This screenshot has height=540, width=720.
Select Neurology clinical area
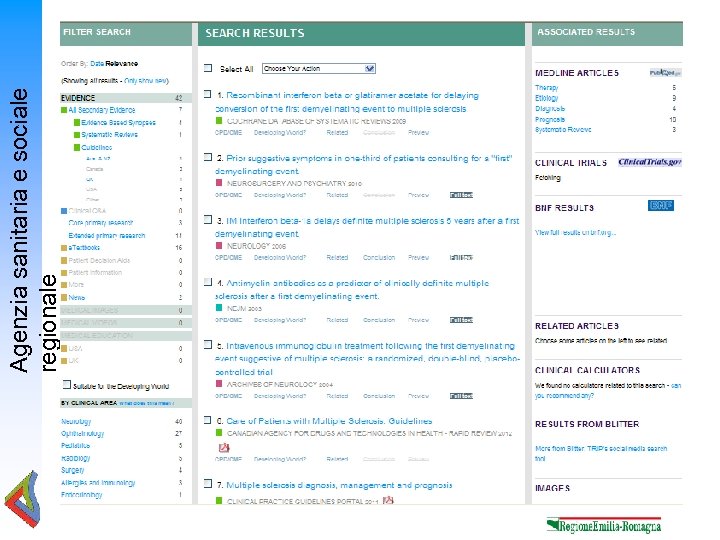(x=76, y=421)
